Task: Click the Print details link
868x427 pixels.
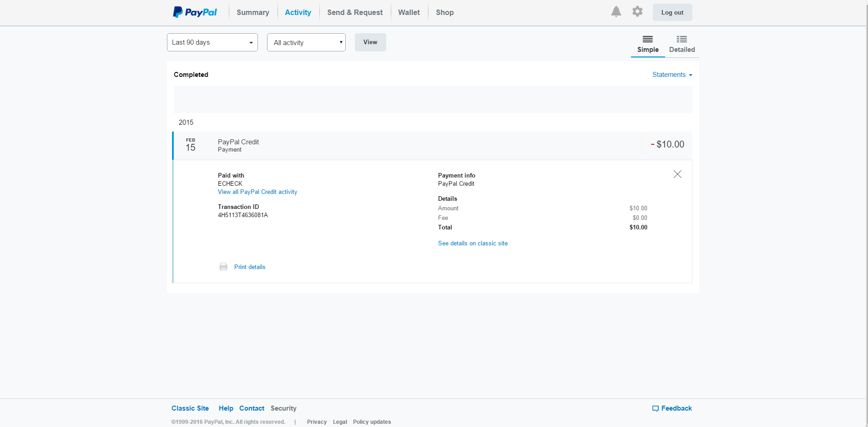Action: [x=250, y=267]
